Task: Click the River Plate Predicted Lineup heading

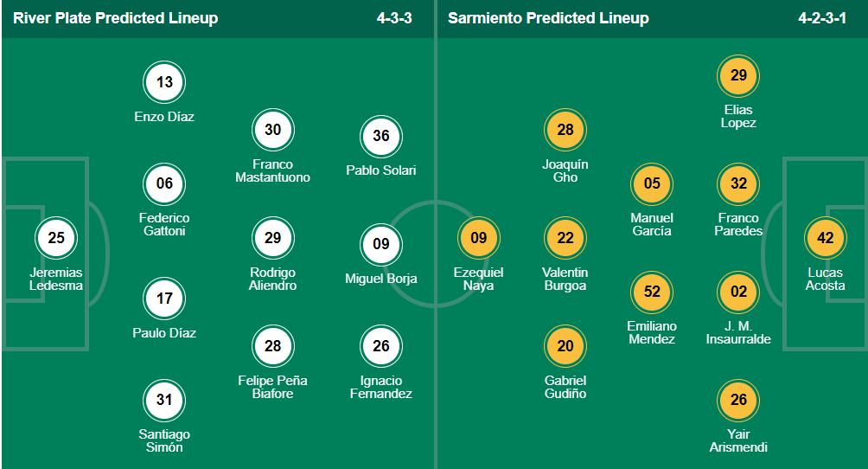Action: coord(116,18)
